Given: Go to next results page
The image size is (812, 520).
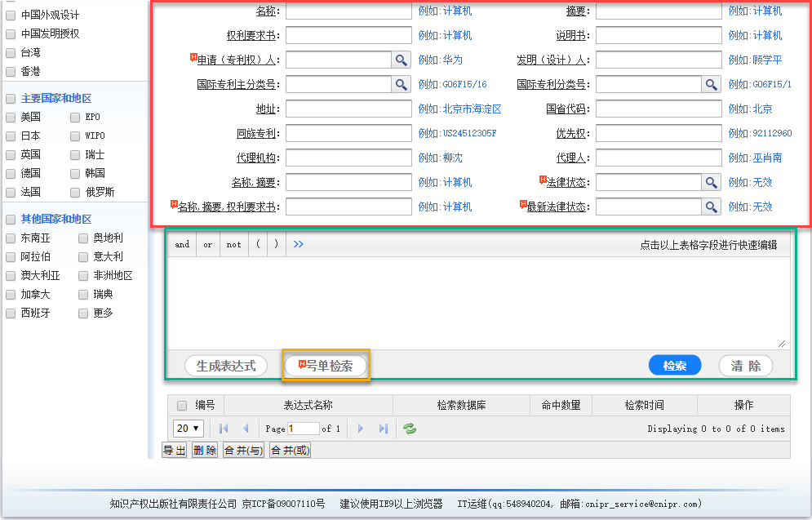Looking at the screenshot, I should pyautogui.click(x=361, y=429).
